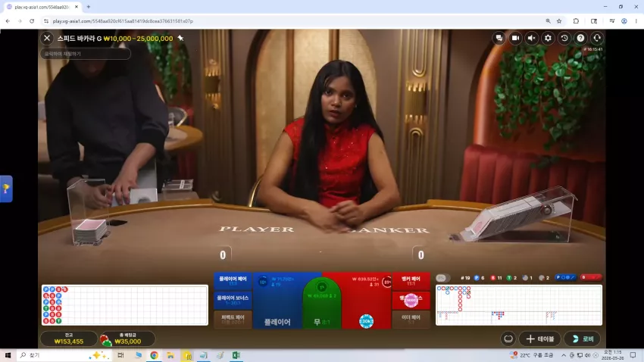Image resolution: width=644 pixels, height=362 pixels.
Task: Bet on 플레이어 페어
Action: (233, 281)
